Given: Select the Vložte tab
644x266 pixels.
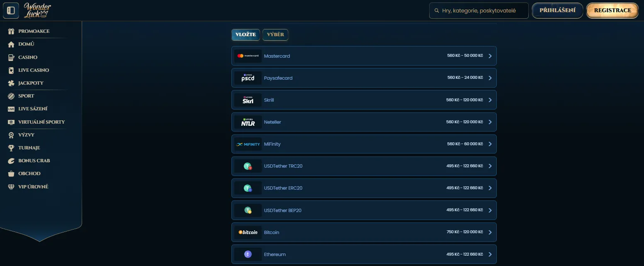Looking at the screenshot, I should click(x=245, y=35).
